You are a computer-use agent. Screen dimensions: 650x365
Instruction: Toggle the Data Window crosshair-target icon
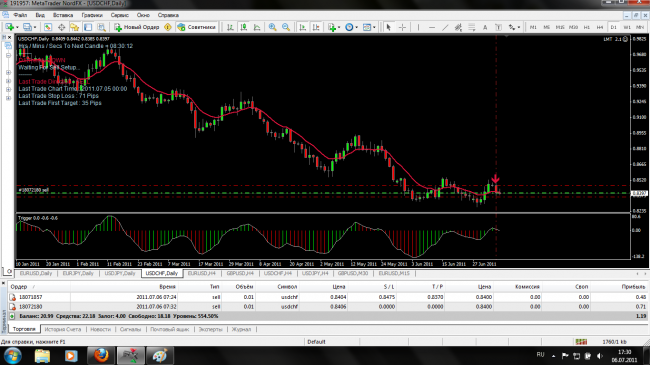click(61, 27)
